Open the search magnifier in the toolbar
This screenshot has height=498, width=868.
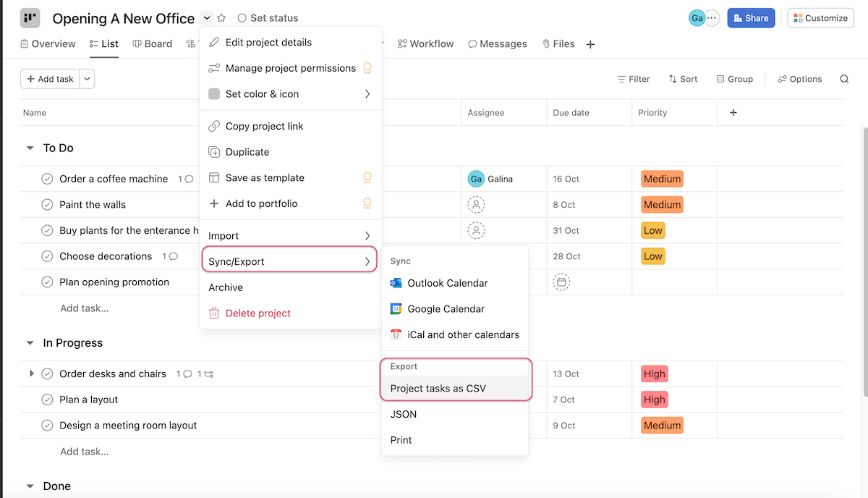coord(843,78)
